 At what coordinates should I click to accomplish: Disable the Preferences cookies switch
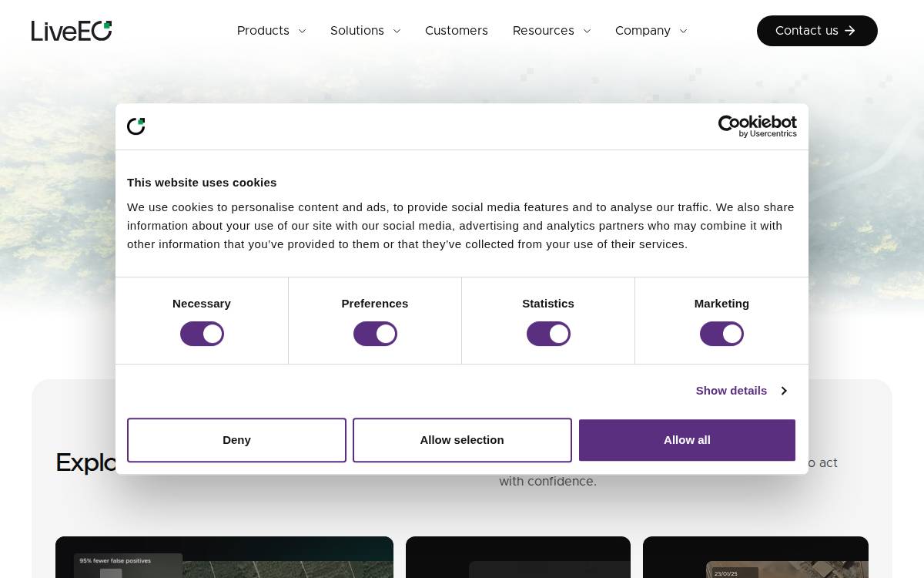pos(375,334)
